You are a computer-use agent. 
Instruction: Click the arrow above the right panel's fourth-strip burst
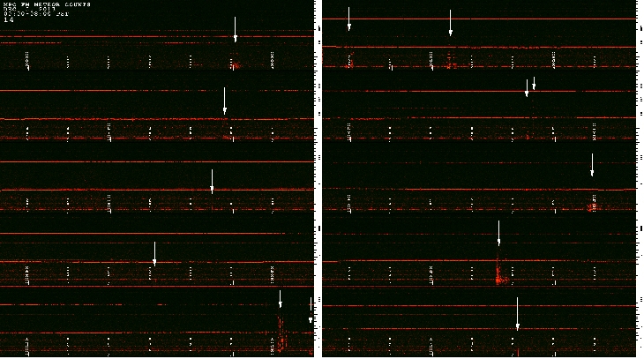[499, 234]
